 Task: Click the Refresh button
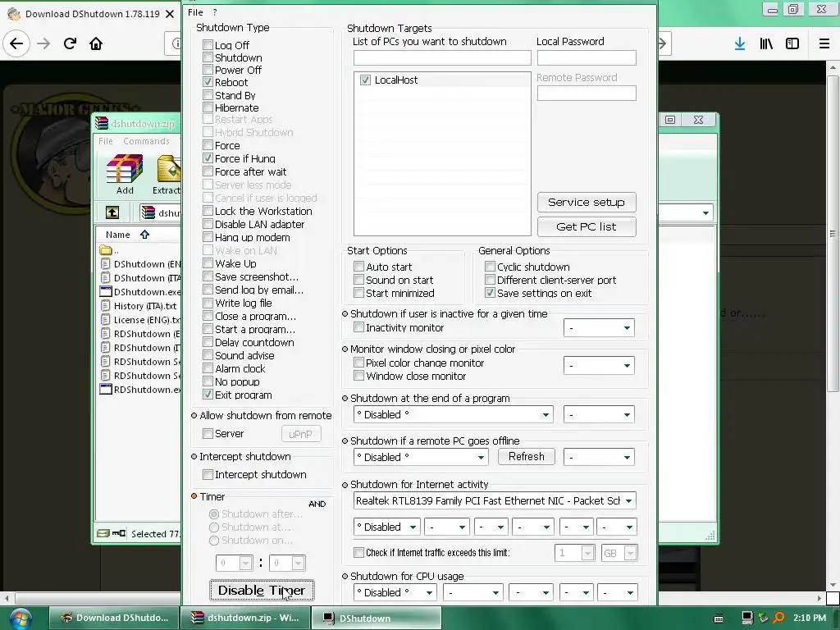(x=527, y=456)
